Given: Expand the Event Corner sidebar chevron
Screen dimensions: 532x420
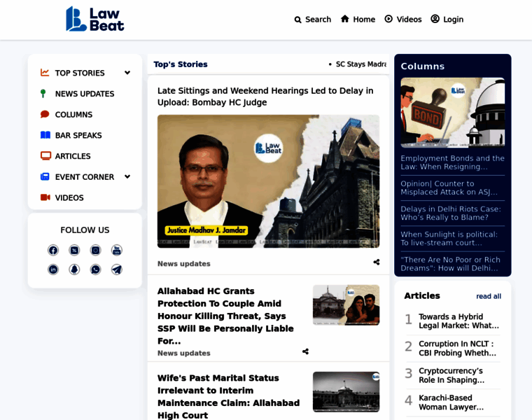Looking at the screenshot, I should point(127,176).
